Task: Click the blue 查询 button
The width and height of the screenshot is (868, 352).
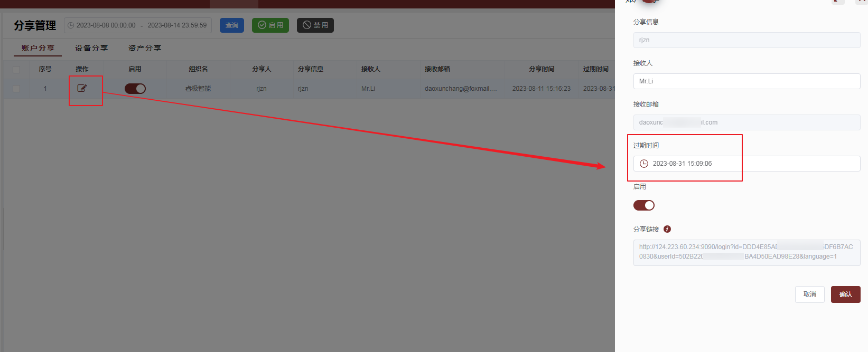Action: pos(232,25)
